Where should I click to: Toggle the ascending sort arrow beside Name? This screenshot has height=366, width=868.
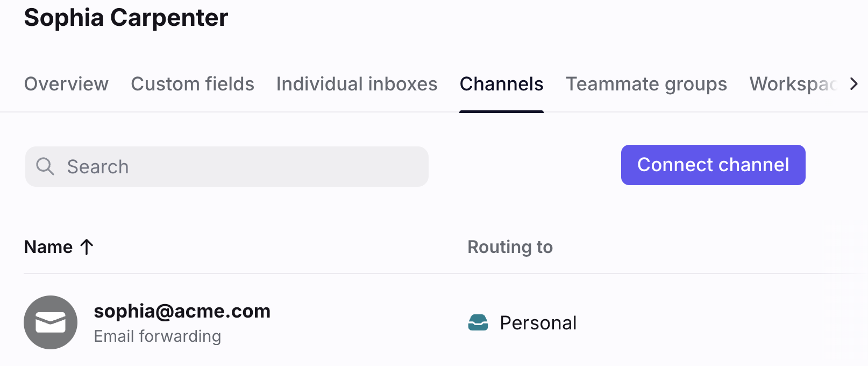point(87,247)
